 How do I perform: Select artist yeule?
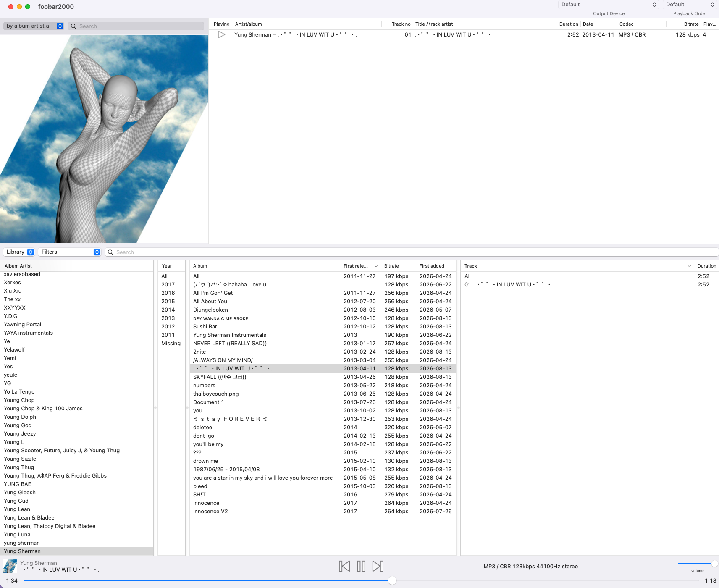click(76, 375)
